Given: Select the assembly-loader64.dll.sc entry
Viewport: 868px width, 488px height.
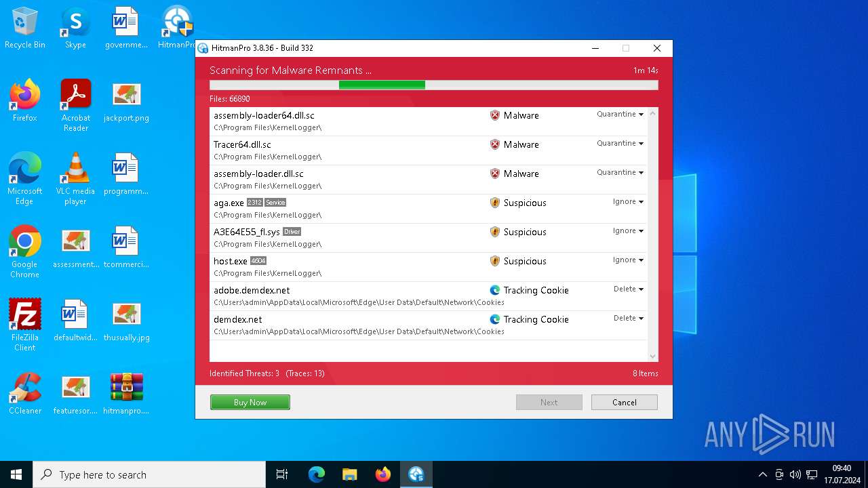Looking at the screenshot, I should point(429,121).
